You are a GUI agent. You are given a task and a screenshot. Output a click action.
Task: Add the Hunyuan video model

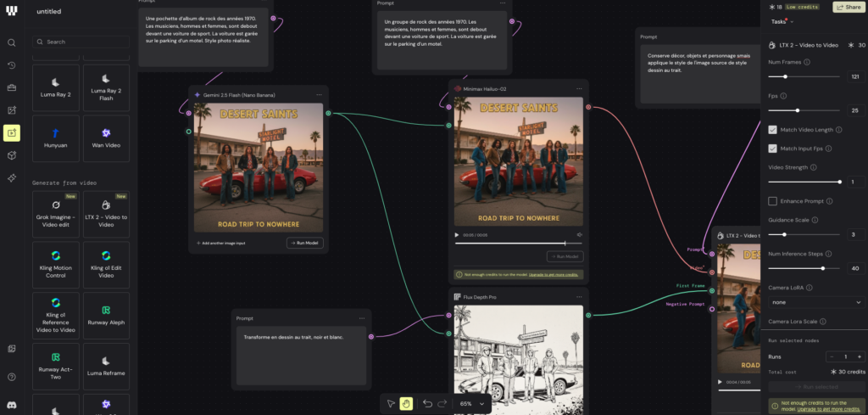(56, 138)
